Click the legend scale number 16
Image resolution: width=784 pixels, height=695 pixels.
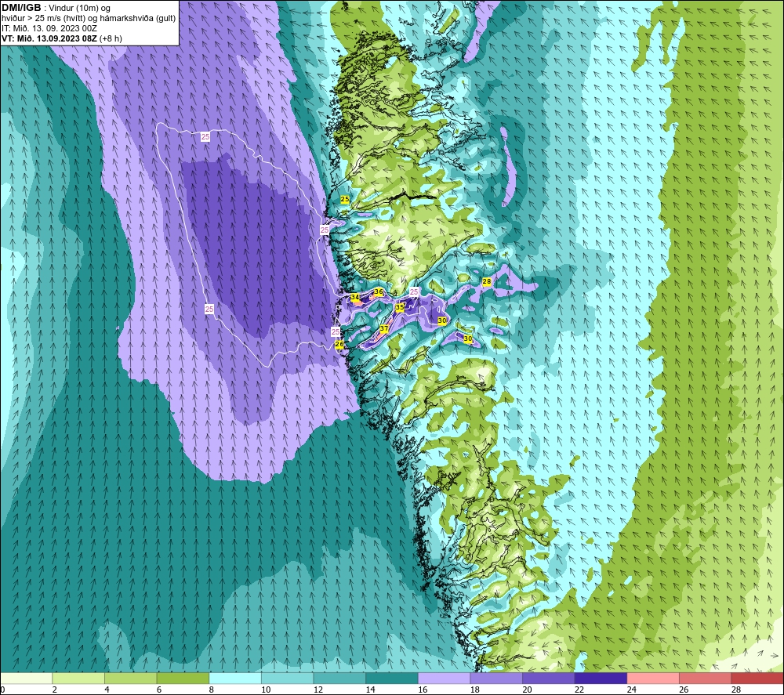[423, 690]
